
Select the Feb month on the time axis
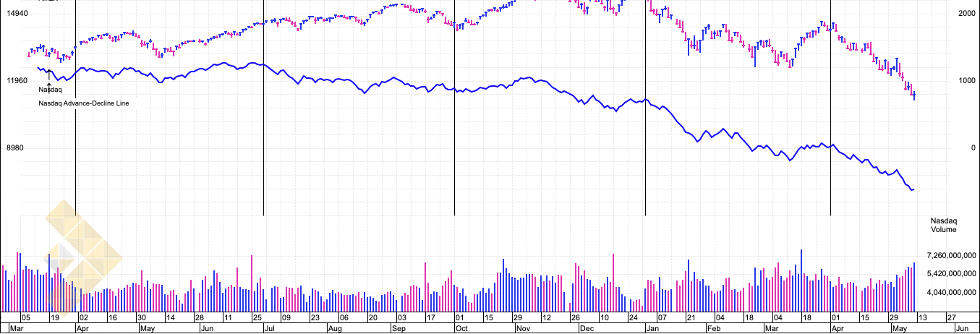point(713,328)
